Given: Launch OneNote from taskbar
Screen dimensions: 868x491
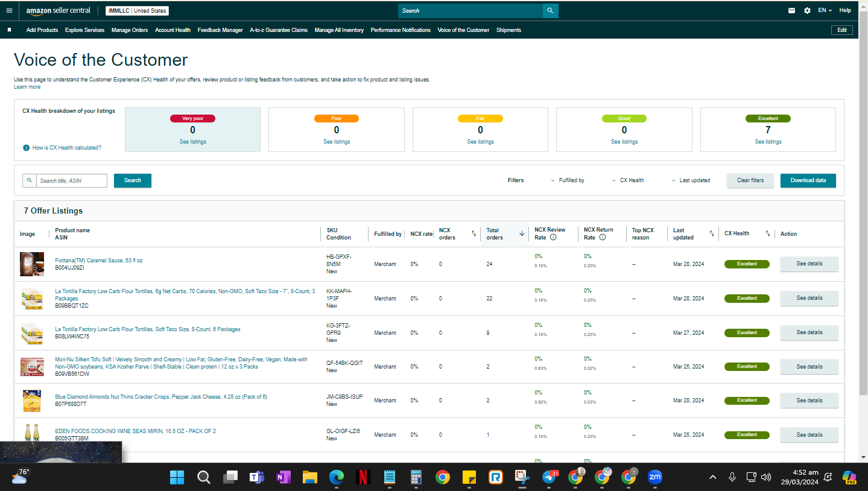Looking at the screenshot, I should click(284, 477).
